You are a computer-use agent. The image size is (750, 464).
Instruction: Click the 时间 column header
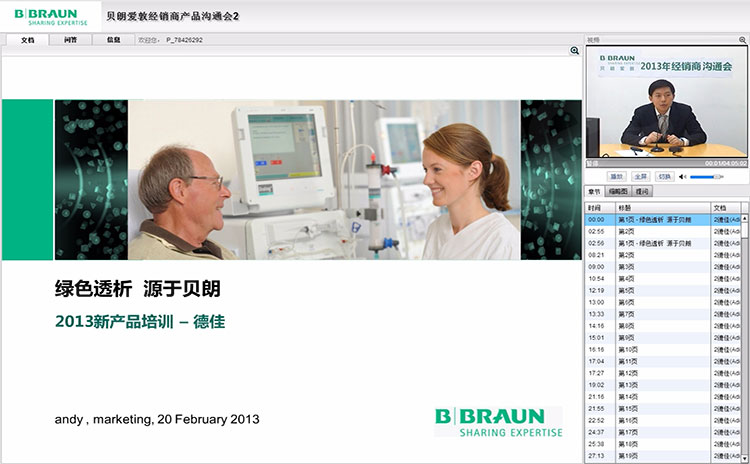[600, 208]
